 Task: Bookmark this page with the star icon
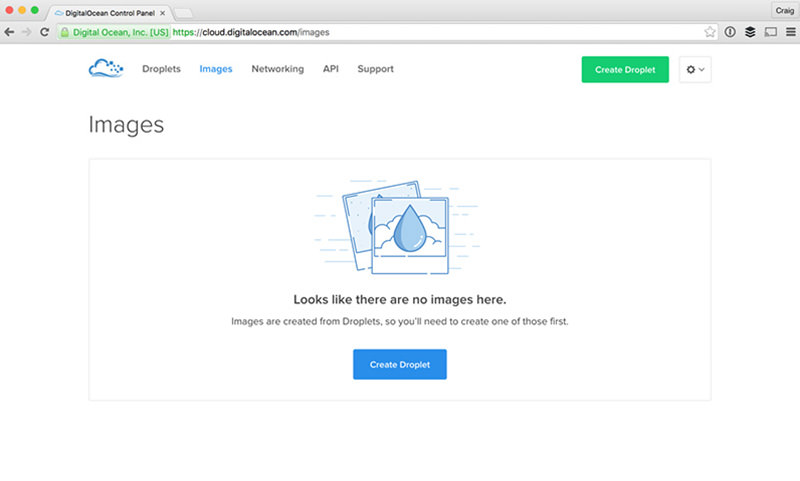(709, 32)
